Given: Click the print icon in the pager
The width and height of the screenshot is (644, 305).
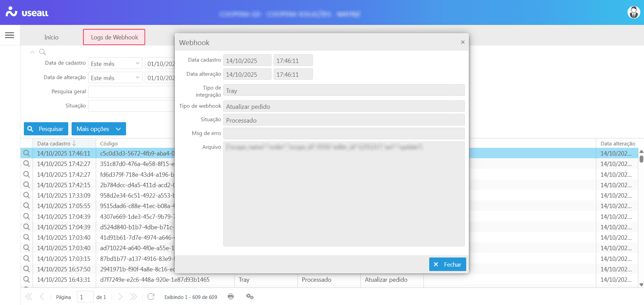Looking at the screenshot, I should (231, 297).
